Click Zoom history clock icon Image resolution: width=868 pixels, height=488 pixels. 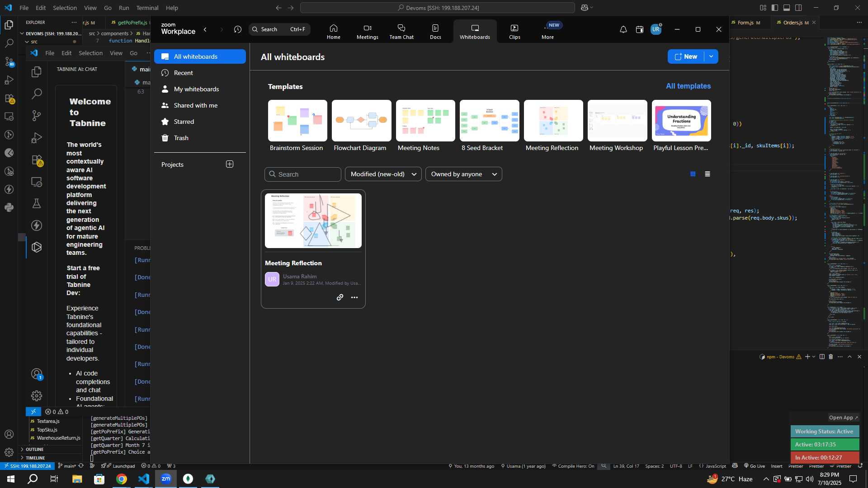pos(238,29)
